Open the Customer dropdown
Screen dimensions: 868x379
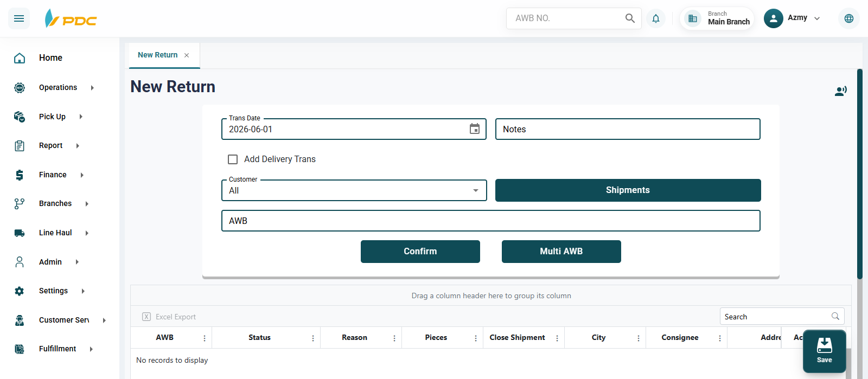tap(354, 190)
